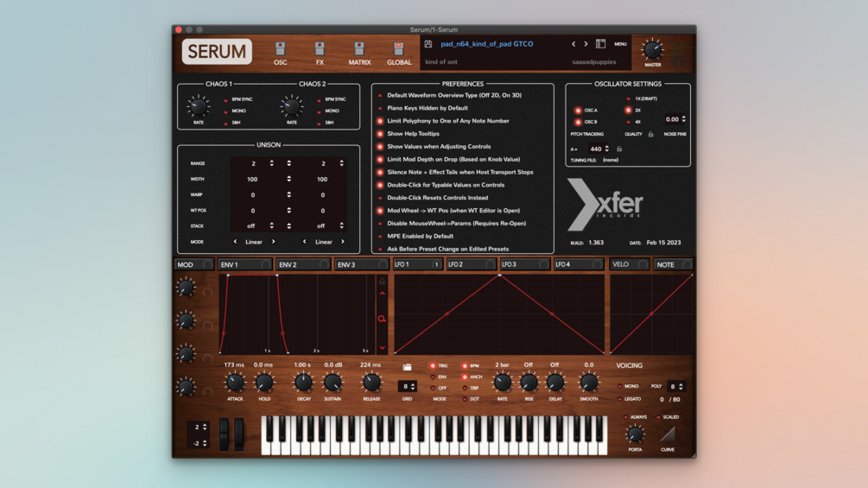868x488 pixels.
Task: Toggle Show Help Tooltips preference
Action: click(x=380, y=134)
